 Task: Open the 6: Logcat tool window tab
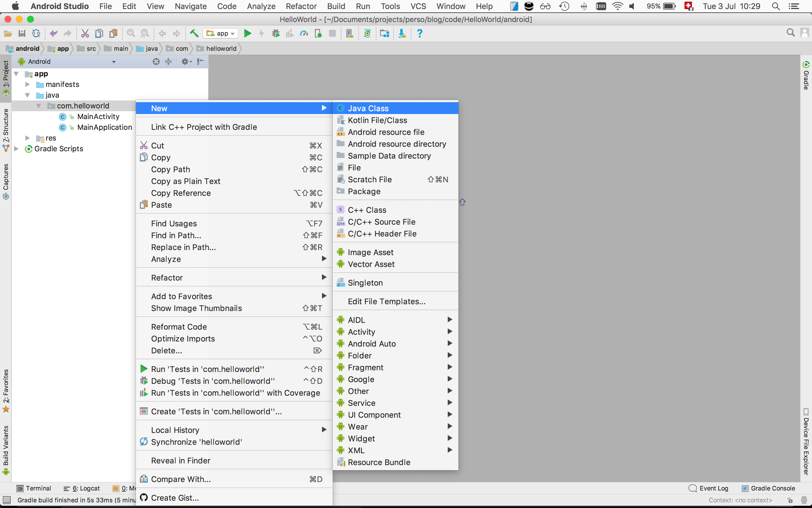point(81,488)
